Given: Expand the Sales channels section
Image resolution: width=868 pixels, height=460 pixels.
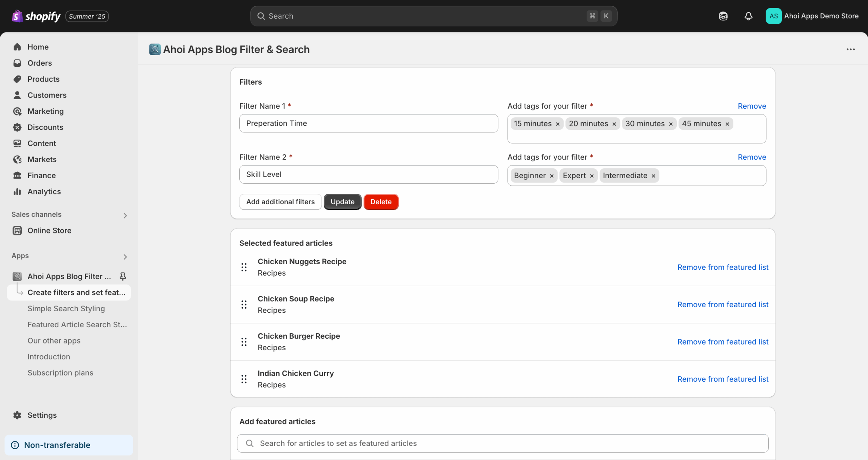Looking at the screenshot, I should (125, 215).
